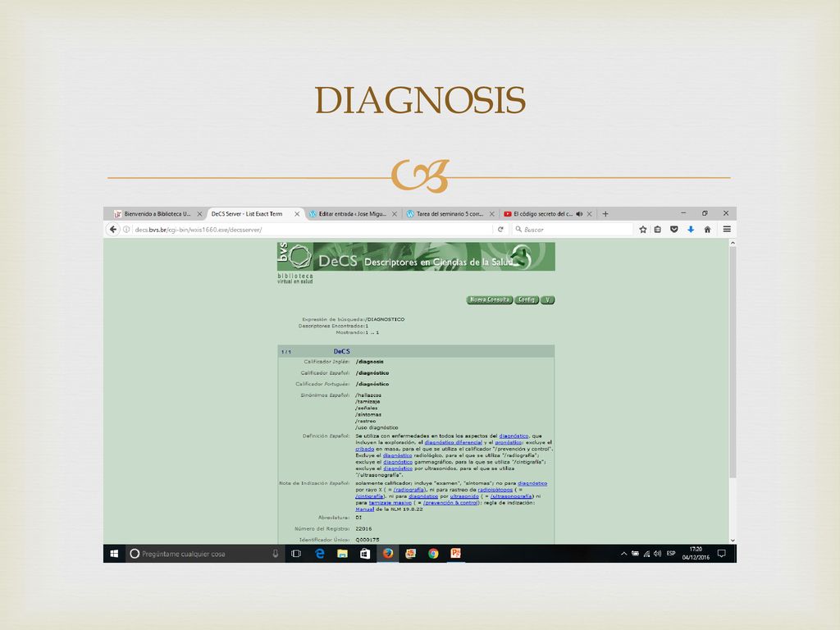This screenshot has height=630, width=840.
Task: Open the /ultrasonografía link
Action: pos(511,496)
